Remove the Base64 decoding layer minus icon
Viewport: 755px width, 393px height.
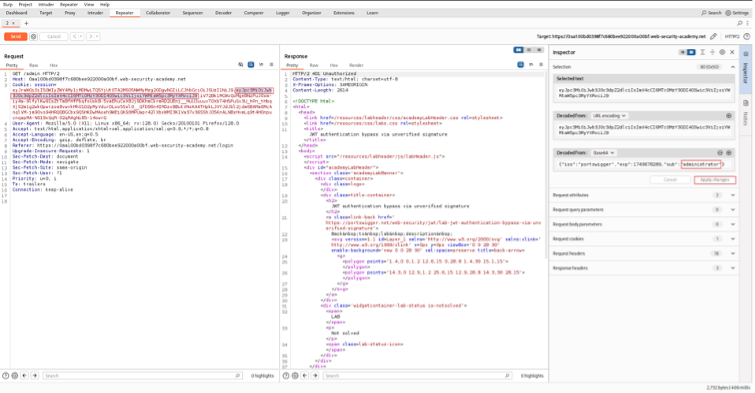coord(720,153)
